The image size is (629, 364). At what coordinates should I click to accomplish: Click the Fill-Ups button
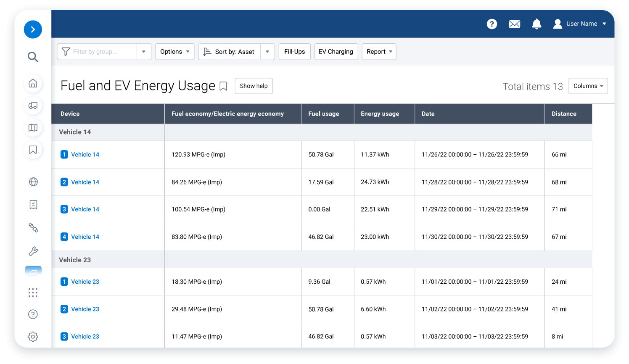pos(294,52)
